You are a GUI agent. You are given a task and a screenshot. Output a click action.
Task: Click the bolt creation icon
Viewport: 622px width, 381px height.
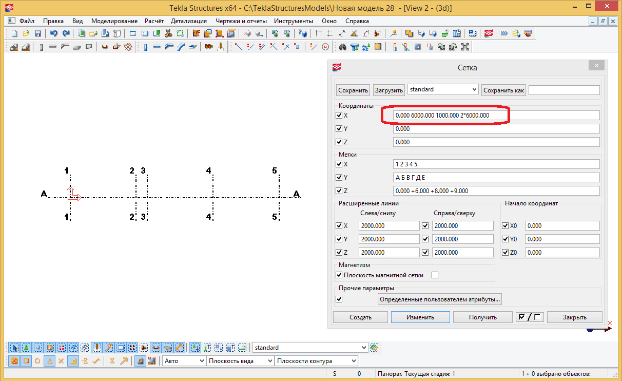coord(209,47)
